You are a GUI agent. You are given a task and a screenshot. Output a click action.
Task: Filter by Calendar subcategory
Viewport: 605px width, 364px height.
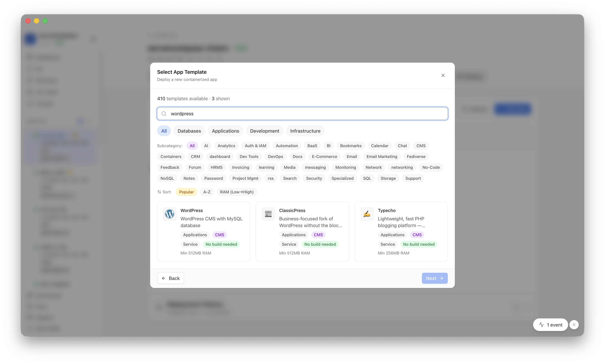click(x=379, y=146)
